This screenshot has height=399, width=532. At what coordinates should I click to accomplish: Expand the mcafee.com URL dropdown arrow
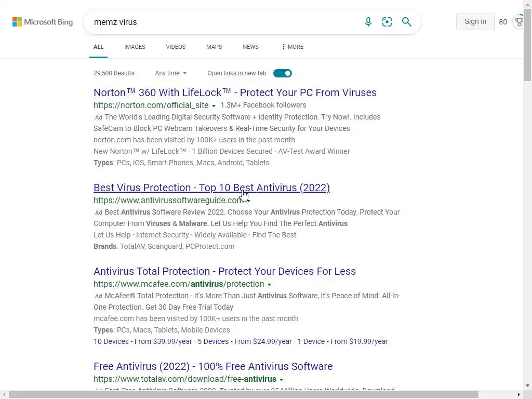coord(270,285)
